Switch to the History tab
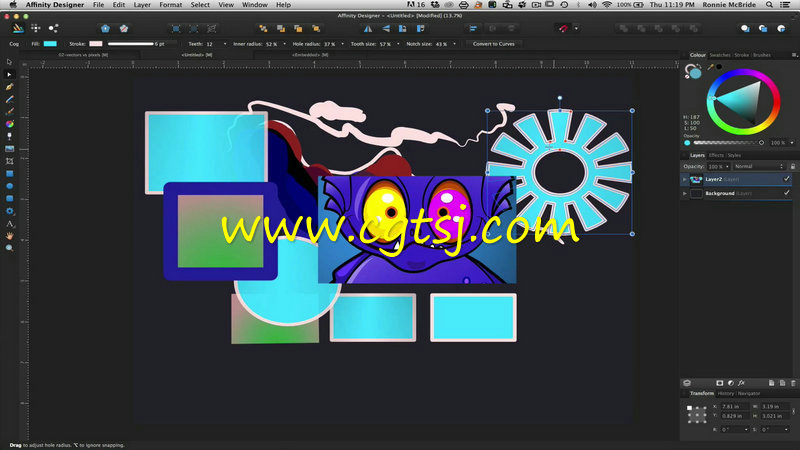 pyautogui.click(x=726, y=393)
